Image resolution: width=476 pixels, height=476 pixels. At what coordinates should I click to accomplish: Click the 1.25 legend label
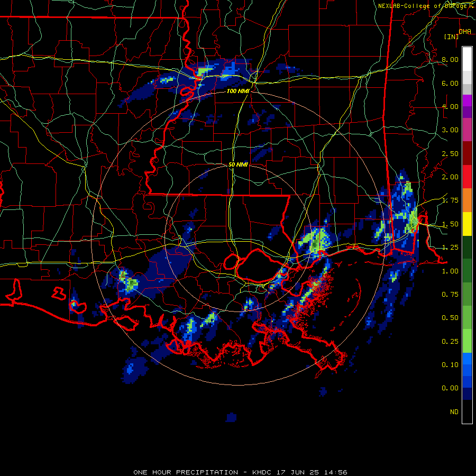click(x=450, y=248)
